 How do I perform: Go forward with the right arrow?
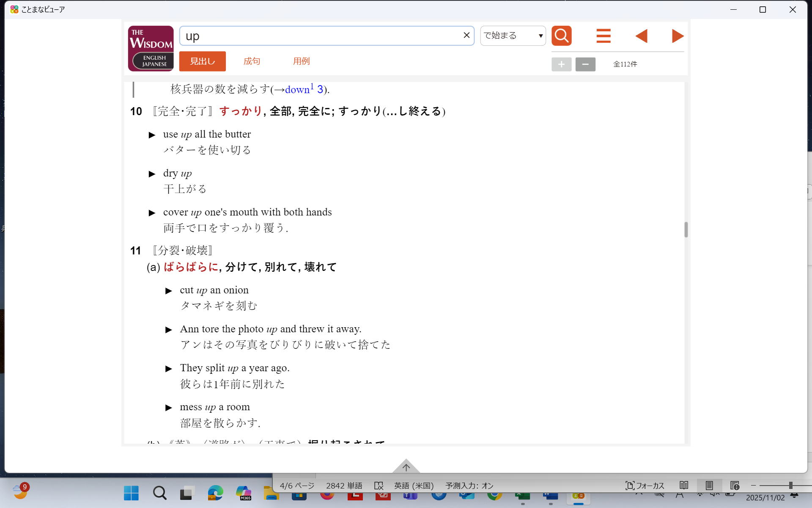coord(678,36)
